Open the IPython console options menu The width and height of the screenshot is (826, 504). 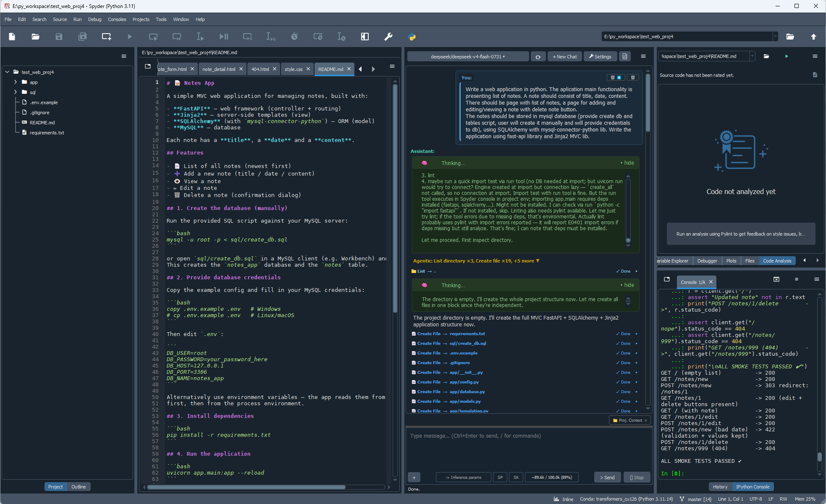817,279
